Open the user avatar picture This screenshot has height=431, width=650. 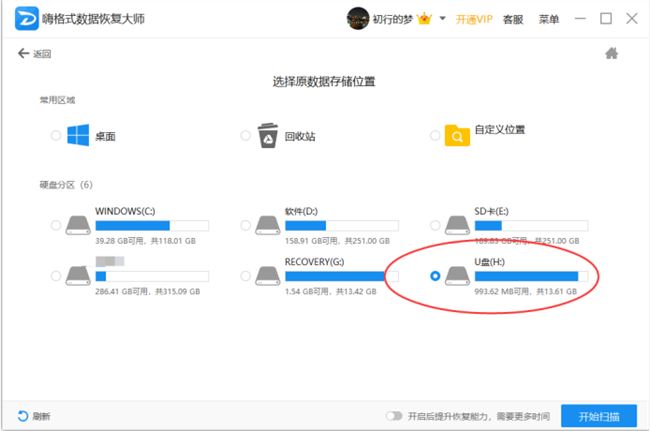[x=357, y=19]
